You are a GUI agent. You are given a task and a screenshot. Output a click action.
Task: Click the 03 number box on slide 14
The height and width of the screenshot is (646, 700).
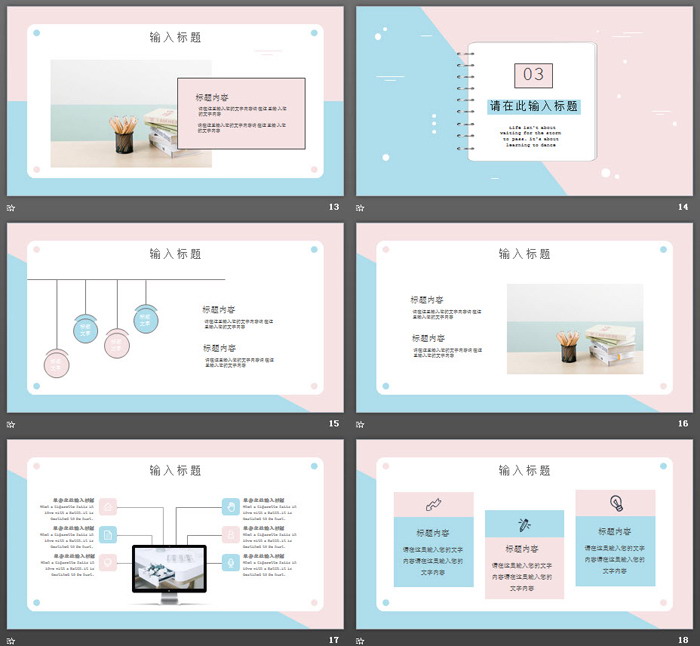click(x=533, y=75)
